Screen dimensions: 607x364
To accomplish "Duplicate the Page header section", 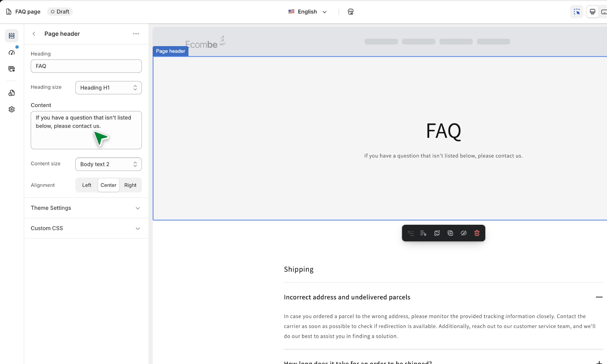I will point(450,233).
